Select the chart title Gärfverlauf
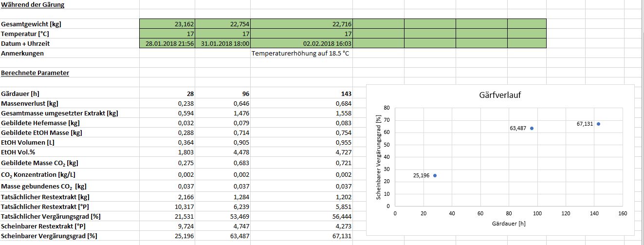Image resolution: width=644 pixels, height=245 pixels. pos(500,95)
